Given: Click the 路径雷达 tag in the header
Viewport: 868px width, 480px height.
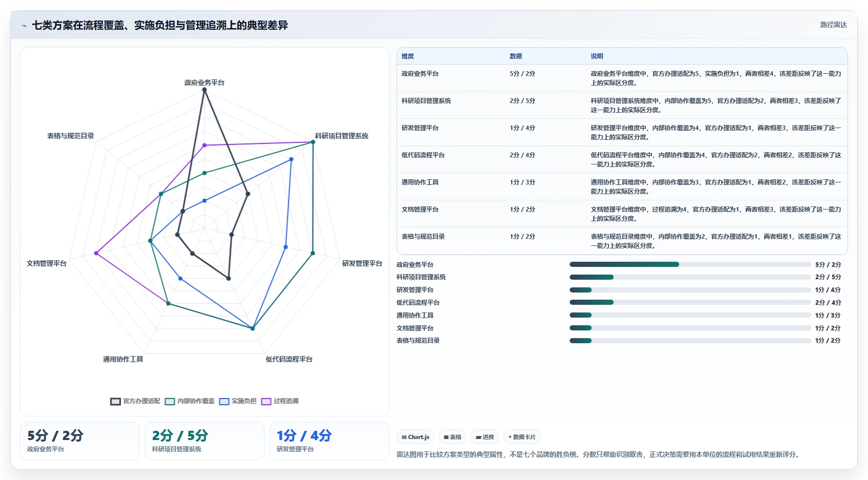Looking at the screenshot, I should (x=833, y=25).
